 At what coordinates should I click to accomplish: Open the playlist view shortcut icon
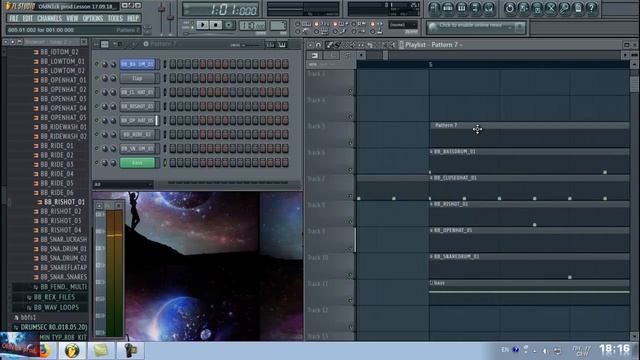pyautogui.click(x=434, y=8)
